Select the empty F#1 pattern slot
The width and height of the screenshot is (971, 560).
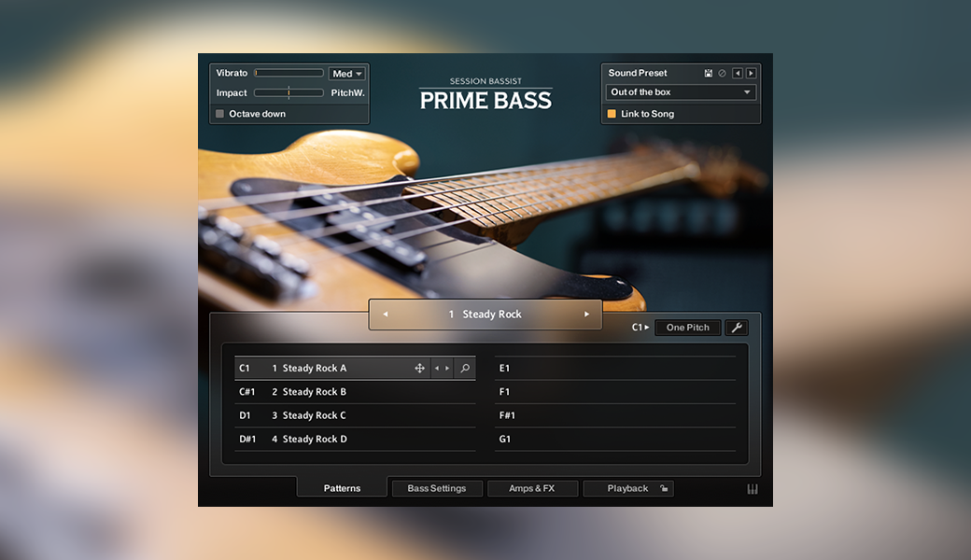615,415
